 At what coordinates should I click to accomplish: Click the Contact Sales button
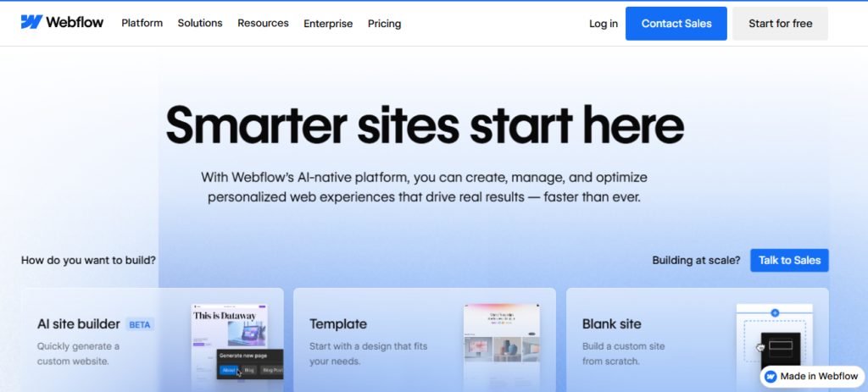[x=676, y=23]
